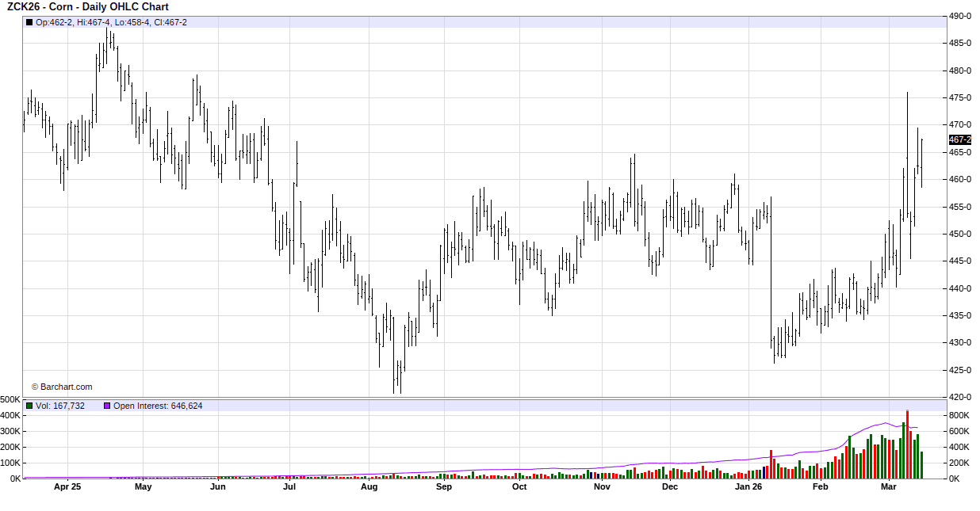980x511 pixels.
Task: Click the tallest red volume bar in March
Action: (907, 444)
